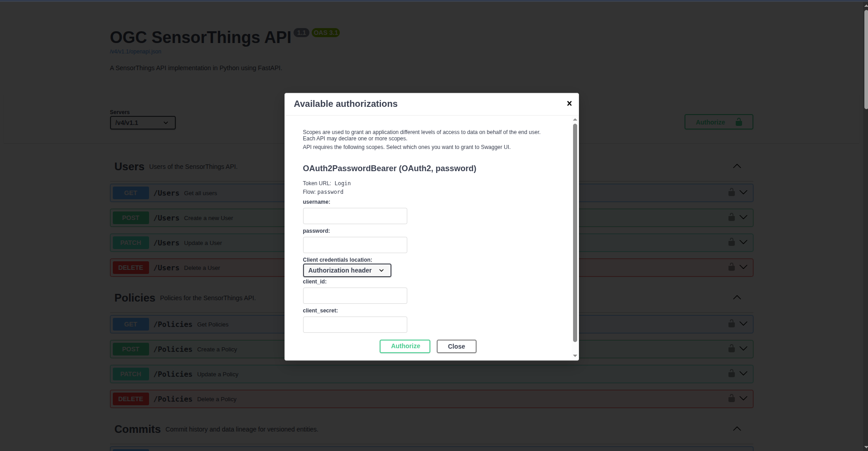The width and height of the screenshot is (868, 451).
Task: Click the Authorize button in the dialog
Action: click(405, 346)
